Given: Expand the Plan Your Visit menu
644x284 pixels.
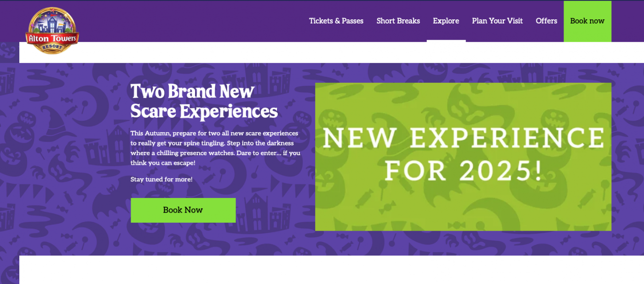Looking at the screenshot, I should click(x=497, y=21).
